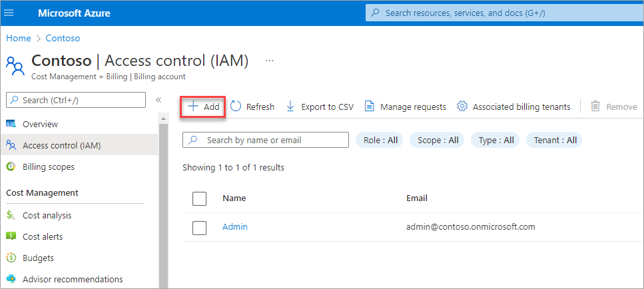This screenshot has height=289, width=644.
Task: Open the hamburger portal menu
Action: (9, 13)
